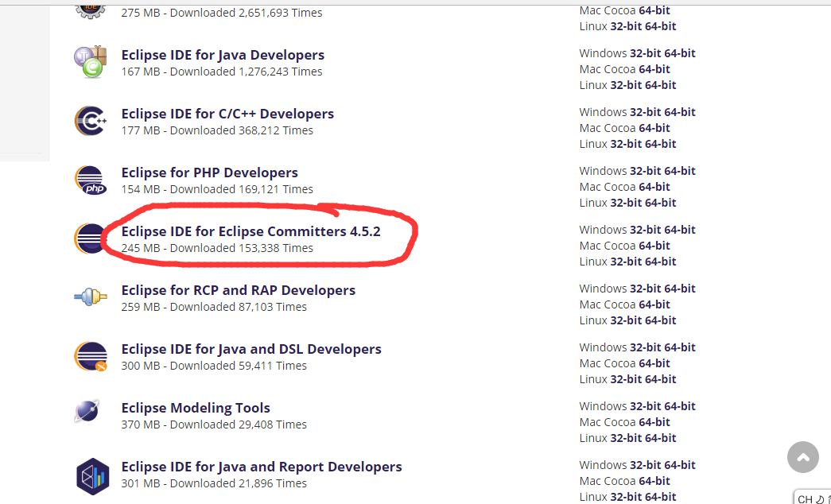Click the C/C++ Developers package icon
Image resolution: width=831 pixels, height=504 pixels.
click(91, 121)
